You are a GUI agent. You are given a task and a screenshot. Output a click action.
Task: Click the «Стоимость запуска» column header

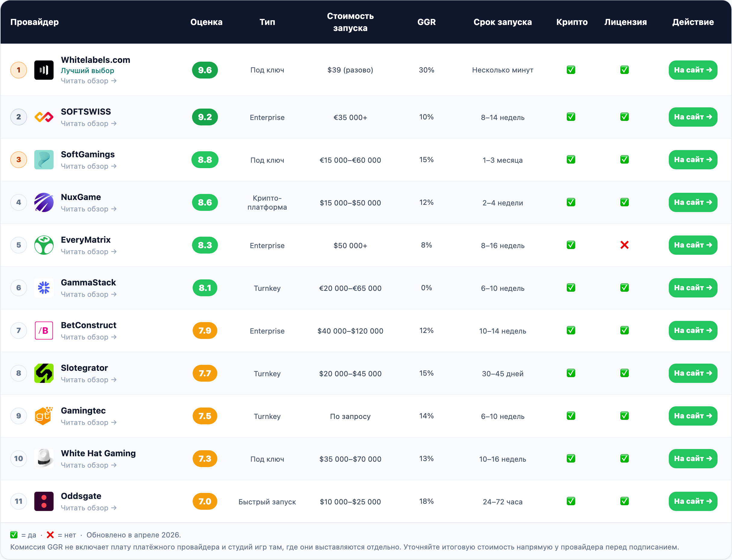[x=350, y=22]
